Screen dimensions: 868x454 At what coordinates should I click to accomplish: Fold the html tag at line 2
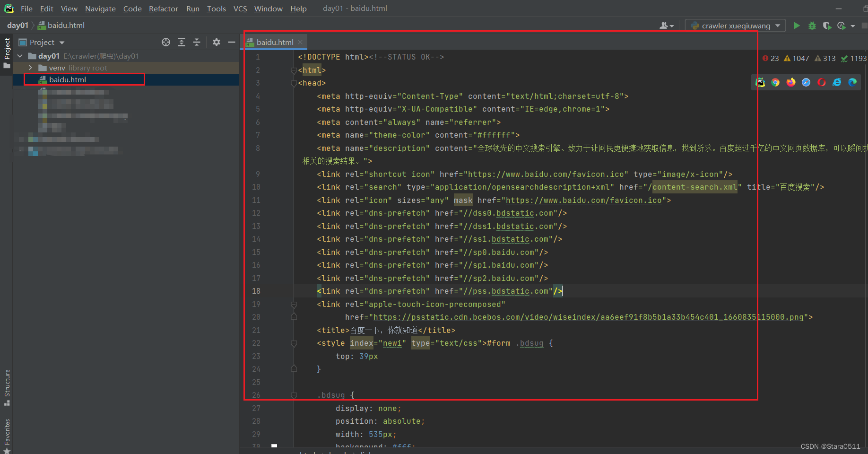point(294,70)
